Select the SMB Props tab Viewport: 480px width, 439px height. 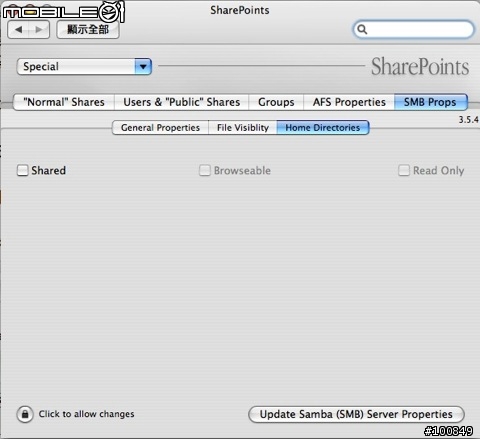click(430, 102)
